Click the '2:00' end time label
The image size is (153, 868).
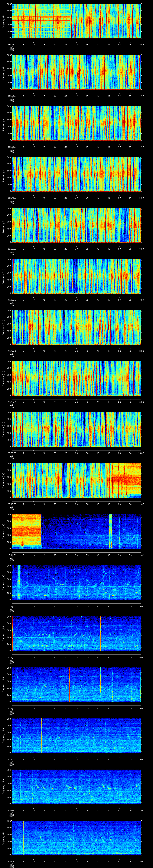[141, 44]
